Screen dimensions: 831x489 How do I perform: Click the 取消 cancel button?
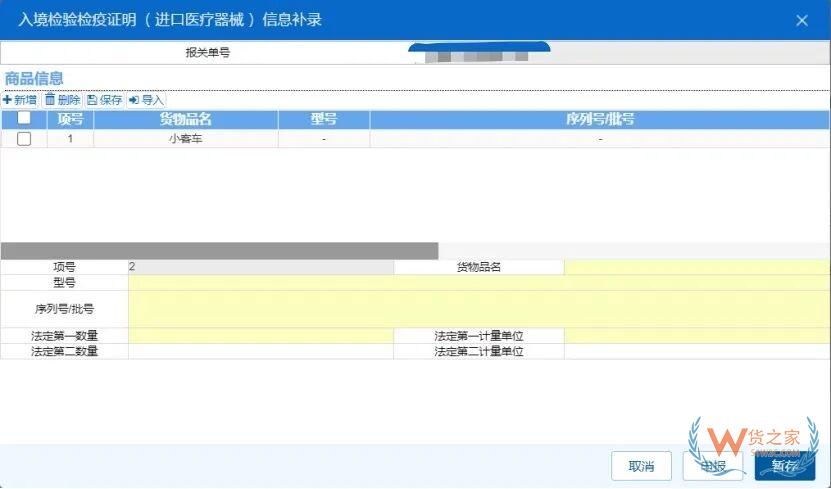click(641, 466)
